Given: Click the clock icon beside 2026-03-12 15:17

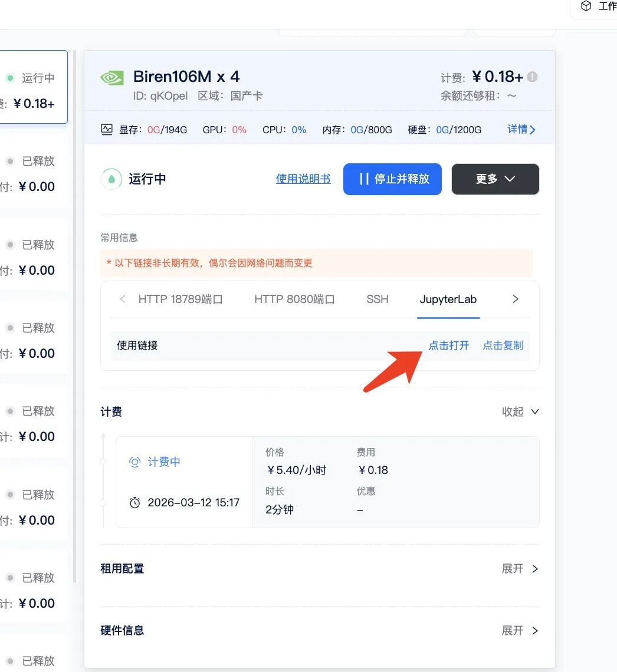Looking at the screenshot, I should 134,502.
